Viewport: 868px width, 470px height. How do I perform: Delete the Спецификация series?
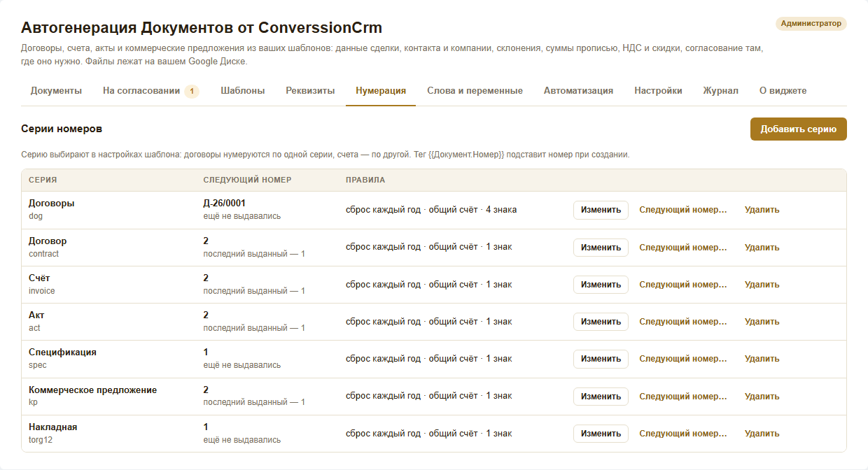[762, 359]
